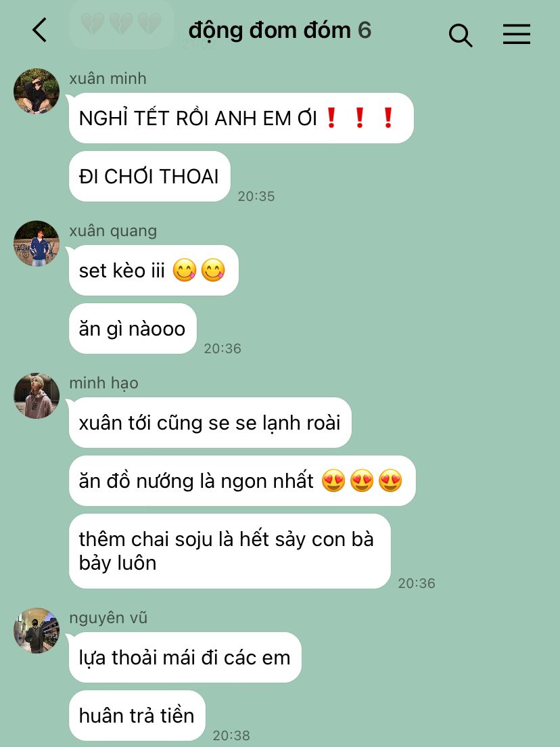
Task: Select the ăn gì nàooo bubble
Action: (x=133, y=329)
